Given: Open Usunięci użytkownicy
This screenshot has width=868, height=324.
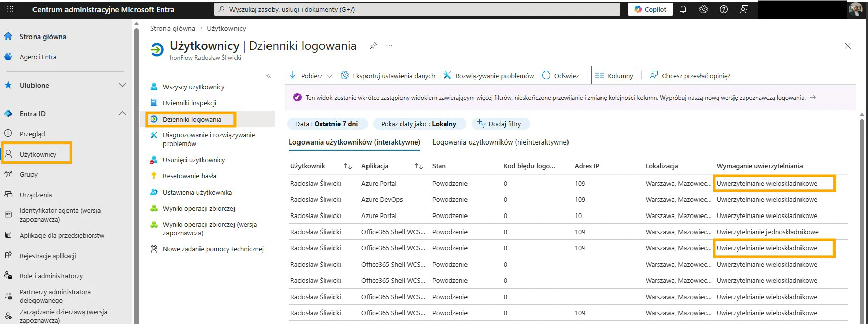Looking at the screenshot, I should (x=193, y=160).
